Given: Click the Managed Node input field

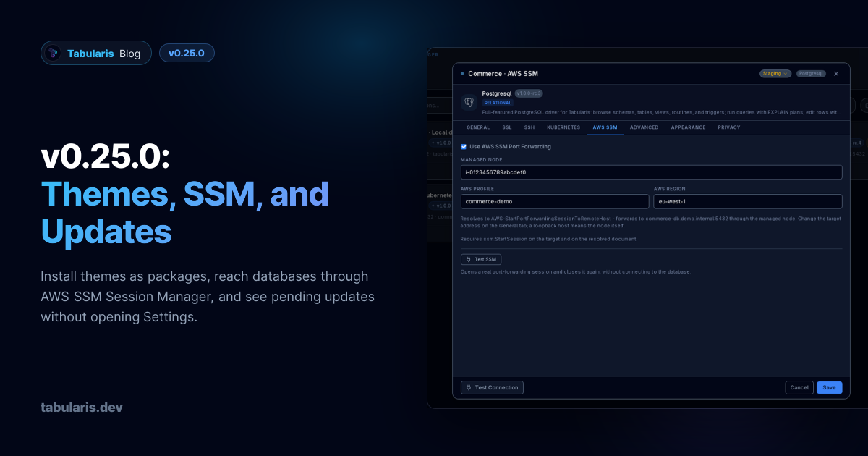Looking at the screenshot, I should click(651, 172).
